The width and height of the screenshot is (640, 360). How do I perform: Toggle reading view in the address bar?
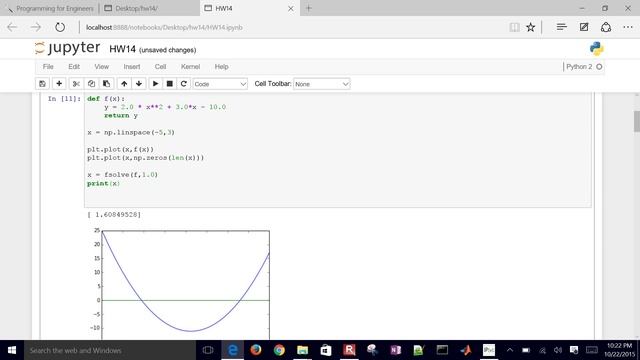click(x=515, y=27)
